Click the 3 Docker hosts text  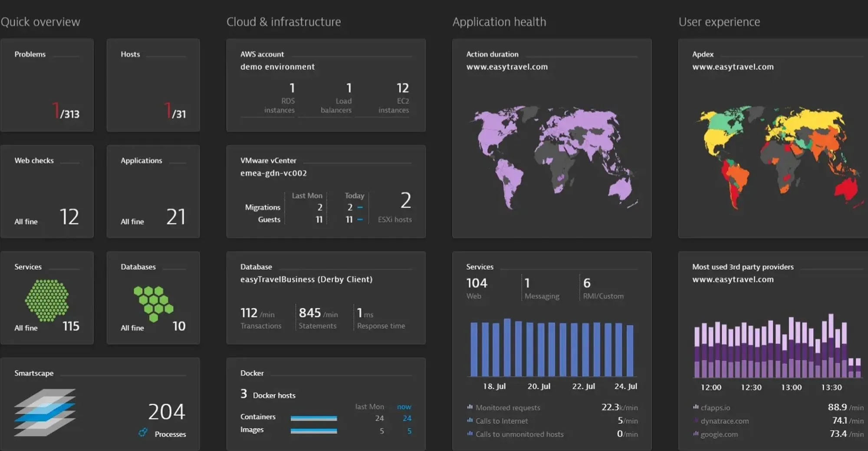tap(268, 394)
